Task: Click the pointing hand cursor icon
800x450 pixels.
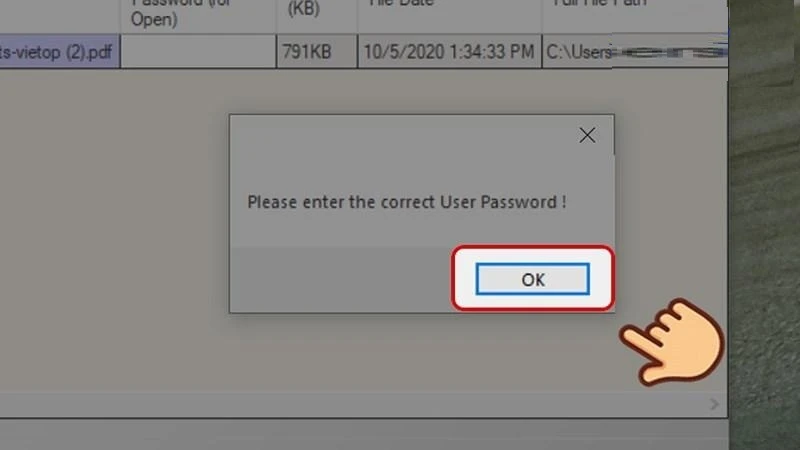Action: point(672,341)
